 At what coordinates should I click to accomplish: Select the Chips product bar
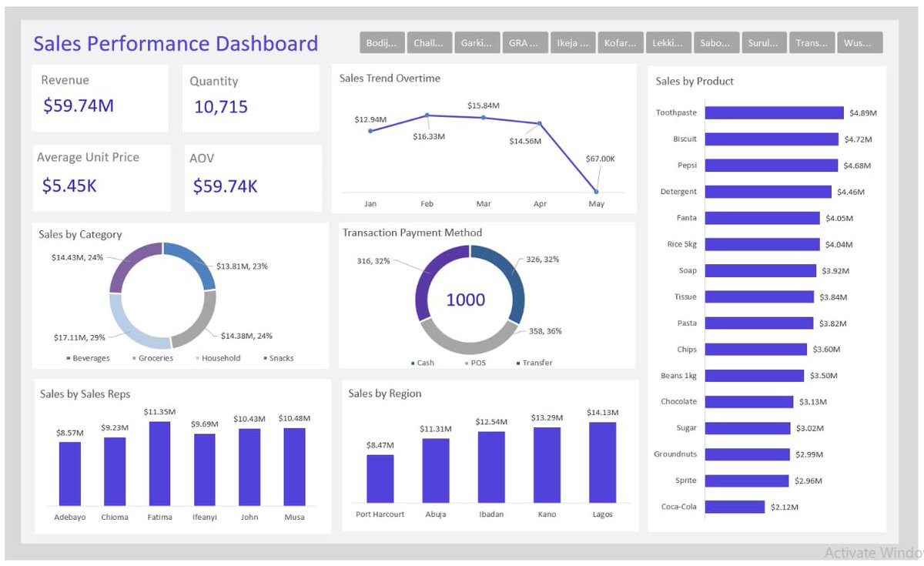[756, 350]
